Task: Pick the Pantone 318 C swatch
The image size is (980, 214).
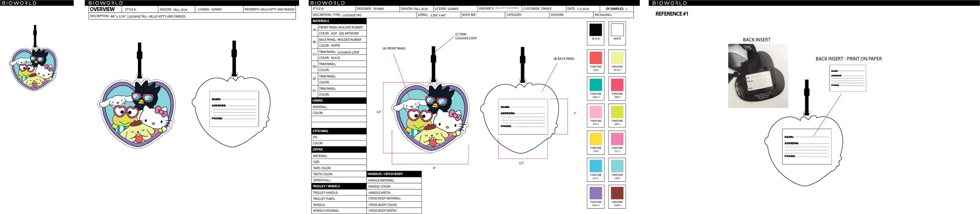Action: tap(617, 166)
